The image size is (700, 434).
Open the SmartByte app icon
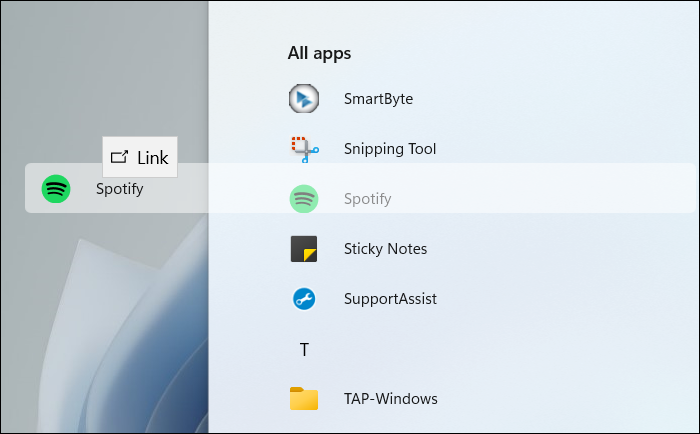point(304,99)
